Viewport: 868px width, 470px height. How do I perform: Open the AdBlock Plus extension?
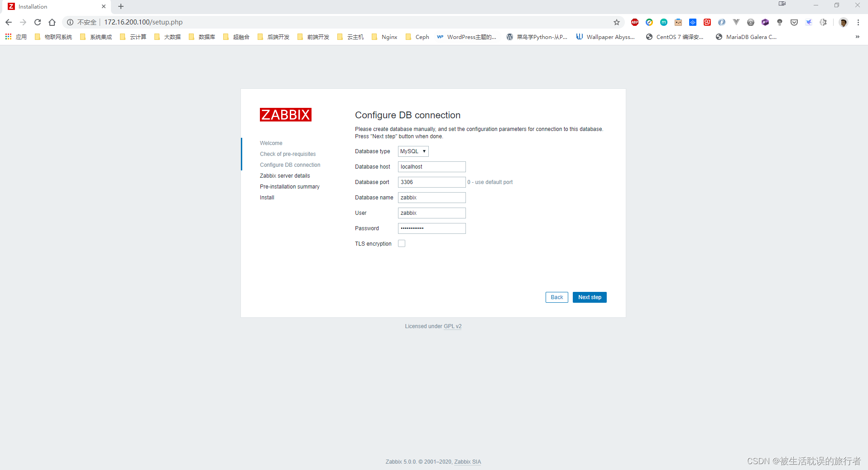coord(635,22)
